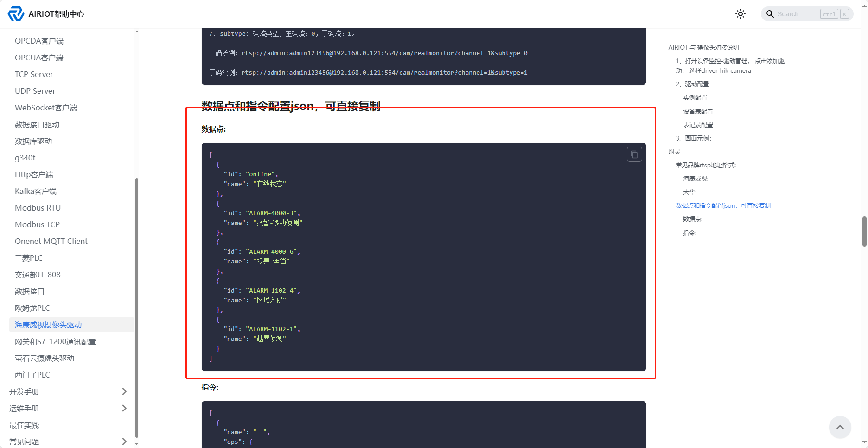Jump to 数据点 in table of contents

coord(693,219)
